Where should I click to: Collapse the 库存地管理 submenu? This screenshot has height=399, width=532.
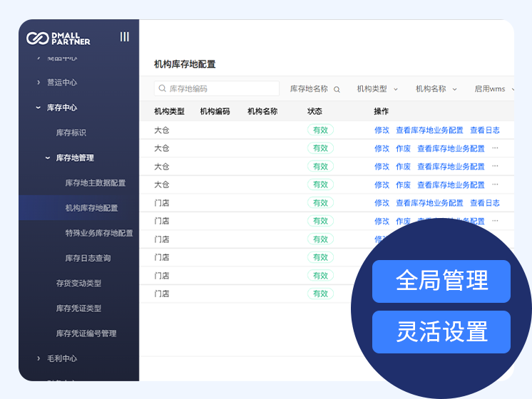pyautogui.click(x=74, y=158)
